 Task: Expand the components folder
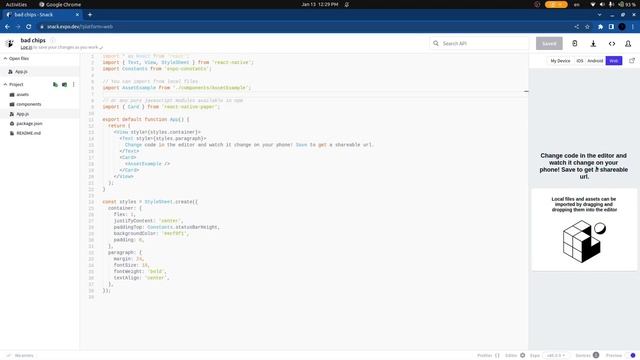[40, 104]
